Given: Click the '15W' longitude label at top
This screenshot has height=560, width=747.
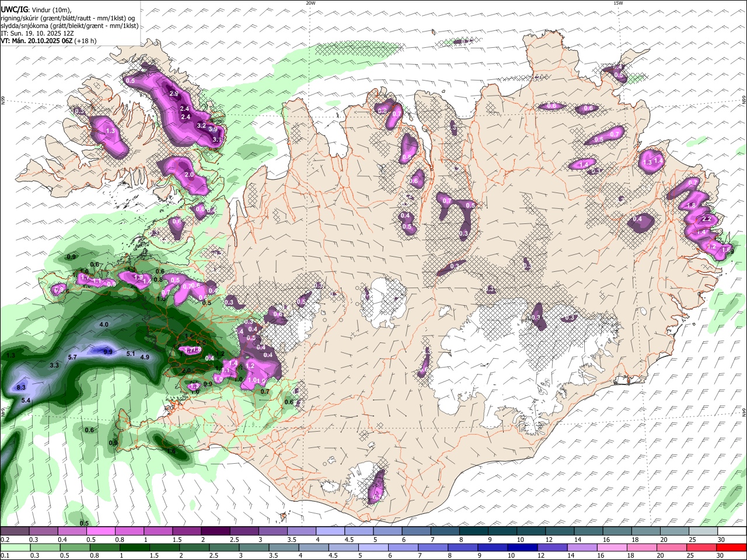Looking at the screenshot, I should [x=618, y=3].
